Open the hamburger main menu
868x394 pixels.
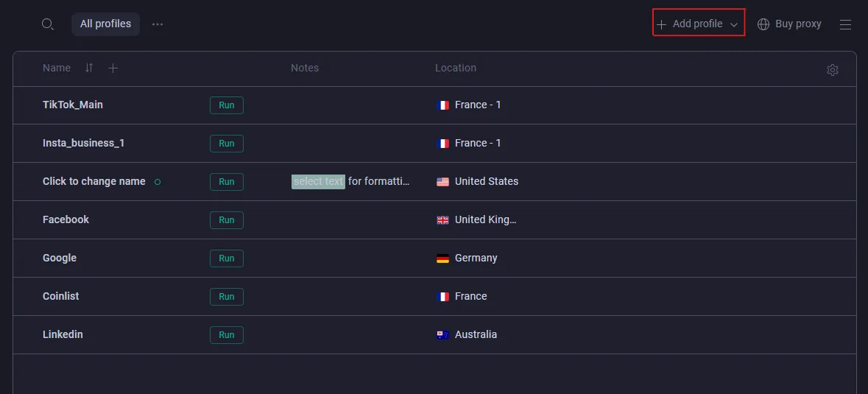845,24
